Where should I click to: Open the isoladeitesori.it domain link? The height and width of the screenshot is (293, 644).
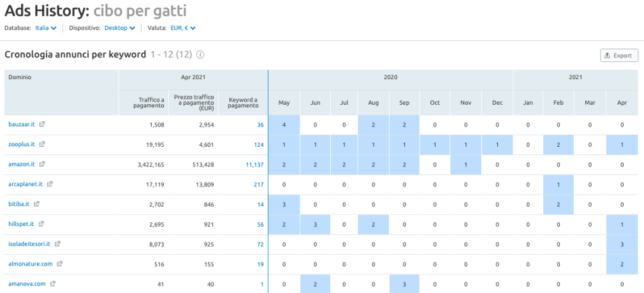29,244
